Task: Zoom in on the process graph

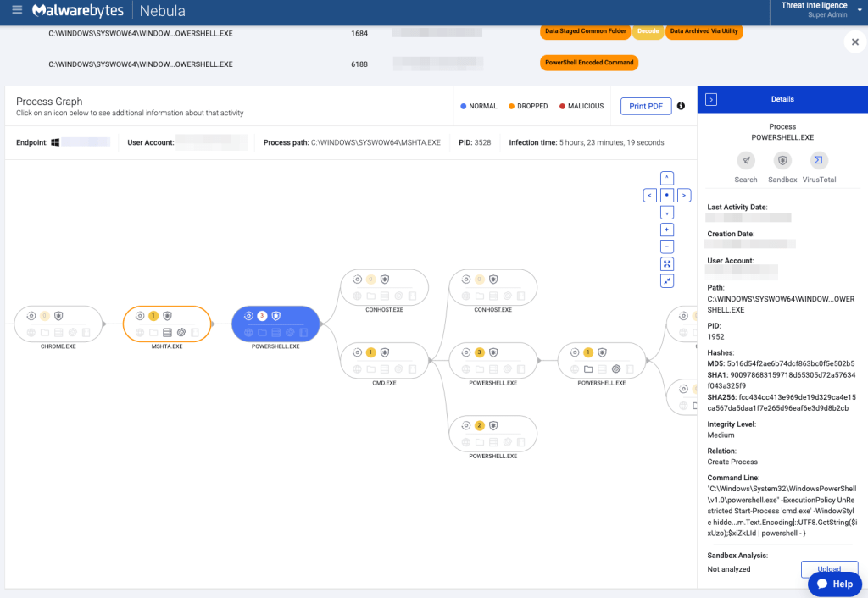Action: click(667, 230)
